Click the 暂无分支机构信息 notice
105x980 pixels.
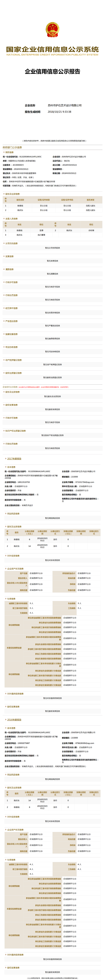(x=53, y=248)
